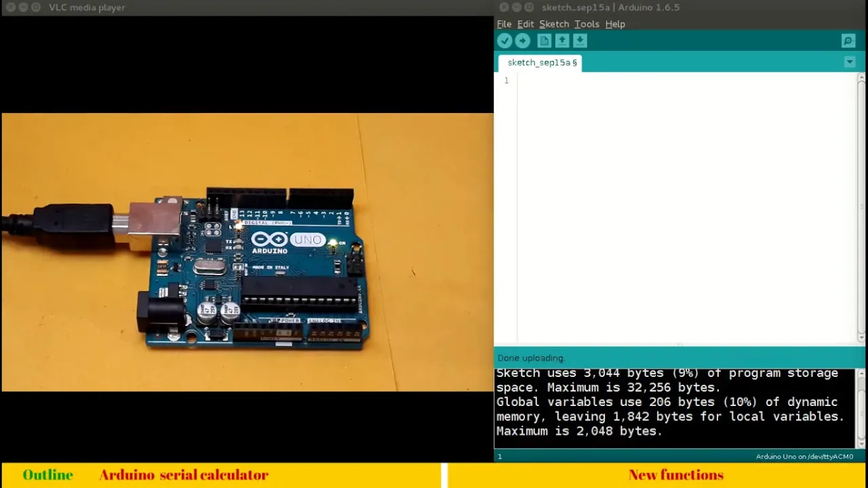Click the Arduino board video in VLC
This screenshot has width=868, height=488.
247,252
